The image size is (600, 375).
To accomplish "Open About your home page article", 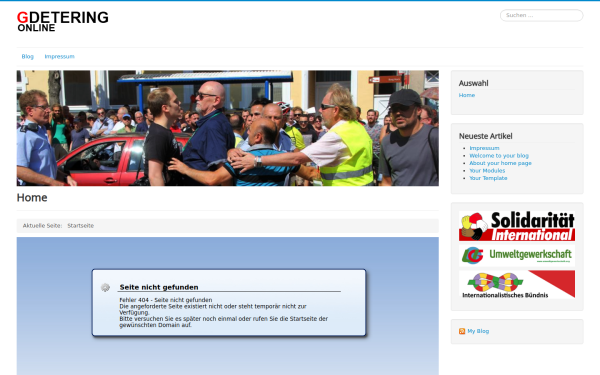I will click(x=500, y=163).
